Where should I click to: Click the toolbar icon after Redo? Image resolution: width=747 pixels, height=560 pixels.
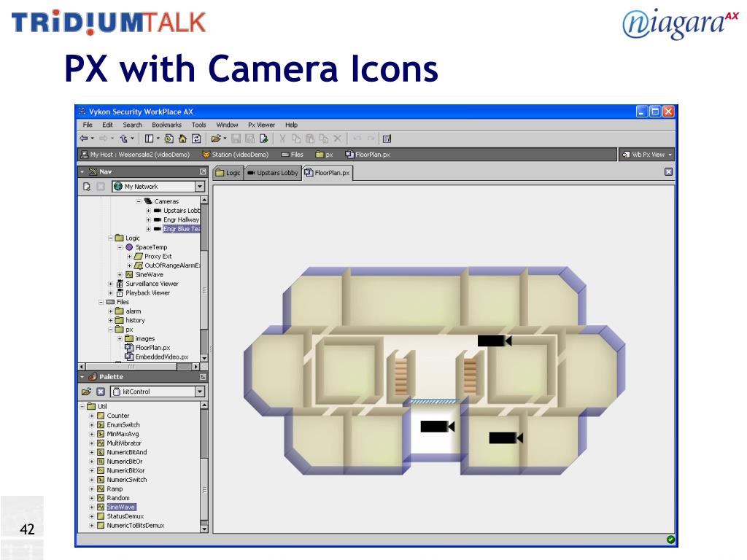[387, 139]
